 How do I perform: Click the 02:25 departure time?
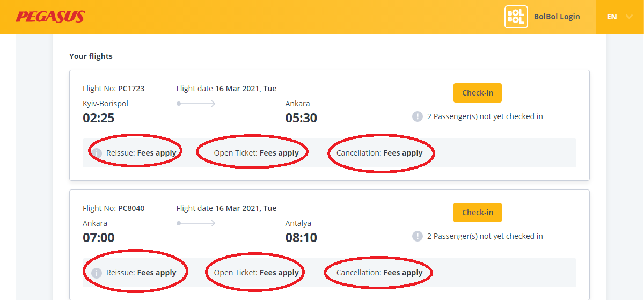[x=99, y=118]
